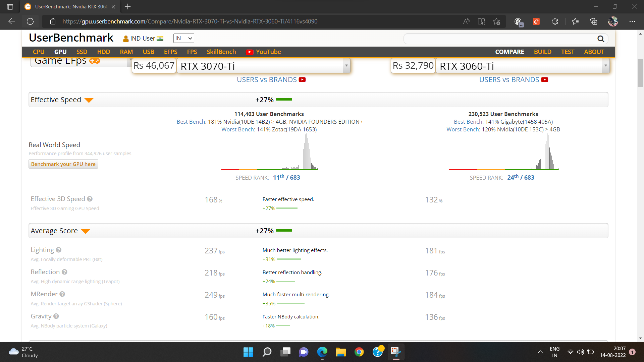644x362 pixels.
Task: Click help icon next to Reflection
Action: pyautogui.click(x=64, y=272)
